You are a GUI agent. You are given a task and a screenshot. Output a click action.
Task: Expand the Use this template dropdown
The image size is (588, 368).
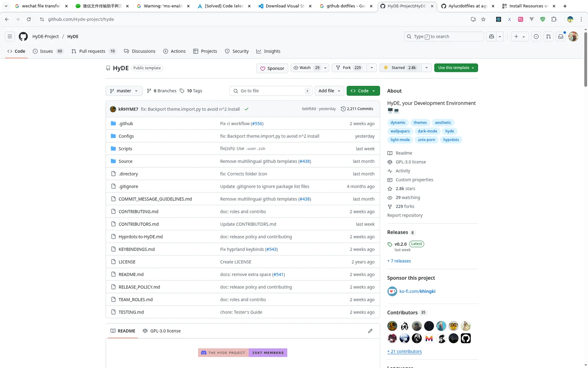coord(472,67)
